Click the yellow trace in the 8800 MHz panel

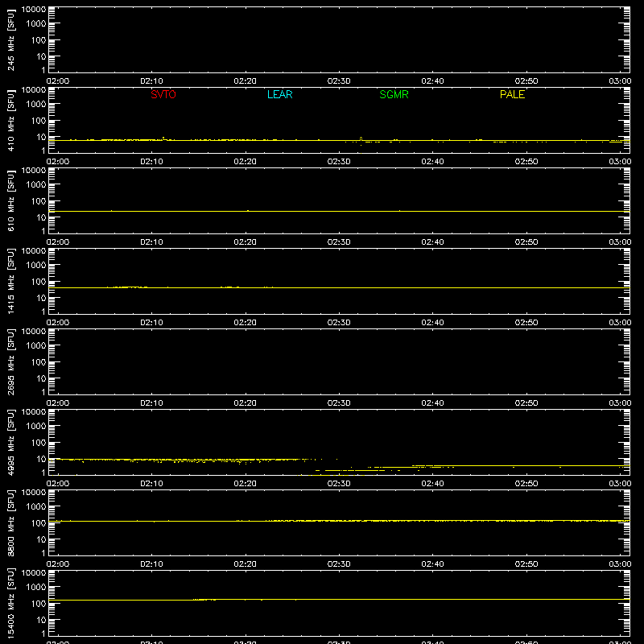339,521
